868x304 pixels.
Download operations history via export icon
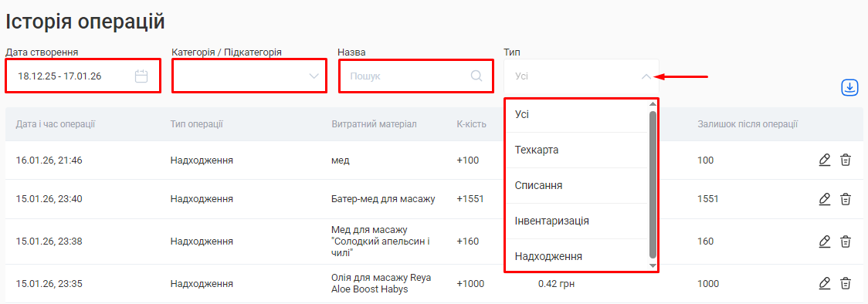pyautogui.click(x=849, y=87)
